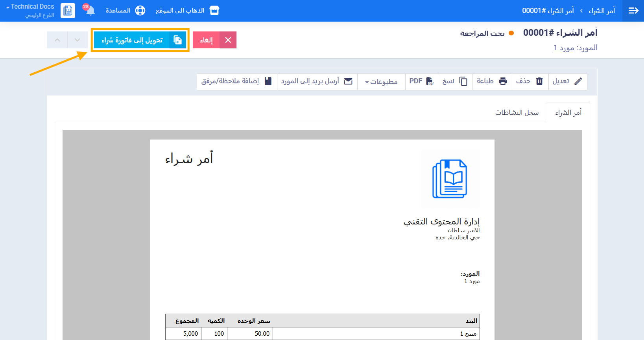Convert to purchase invoice (تحويل إلى فاتورة شراء)
The image size is (644, 340).
coord(140,40)
